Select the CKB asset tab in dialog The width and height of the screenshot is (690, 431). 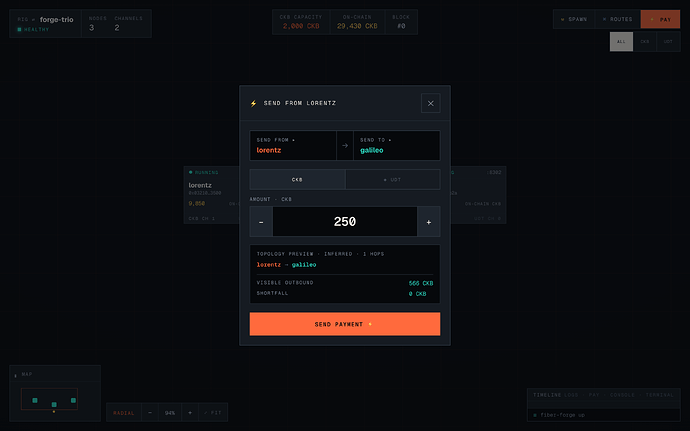297,180
